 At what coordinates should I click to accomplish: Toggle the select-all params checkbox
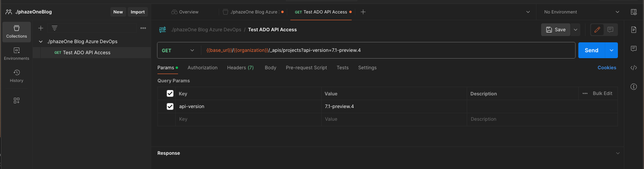point(170,93)
